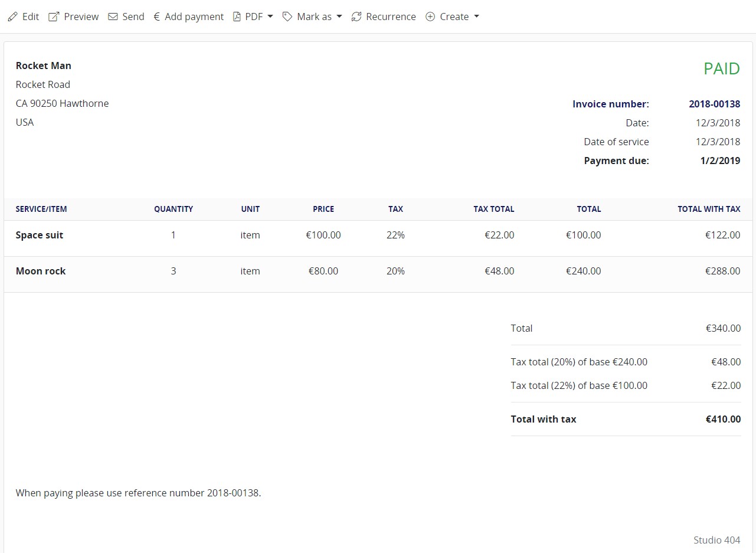Click the Recurrence loop icon
This screenshot has width=756, height=553.
tap(356, 17)
